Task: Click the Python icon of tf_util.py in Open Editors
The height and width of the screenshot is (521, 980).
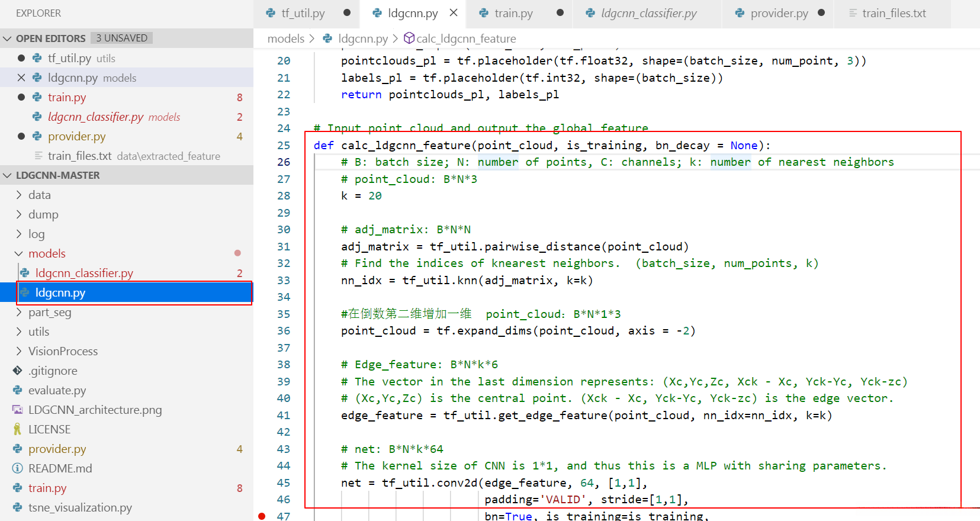Action: tap(37, 58)
